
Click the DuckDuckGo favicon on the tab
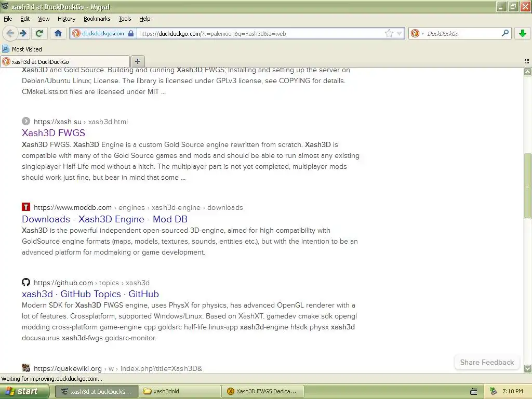click(6, 61)
